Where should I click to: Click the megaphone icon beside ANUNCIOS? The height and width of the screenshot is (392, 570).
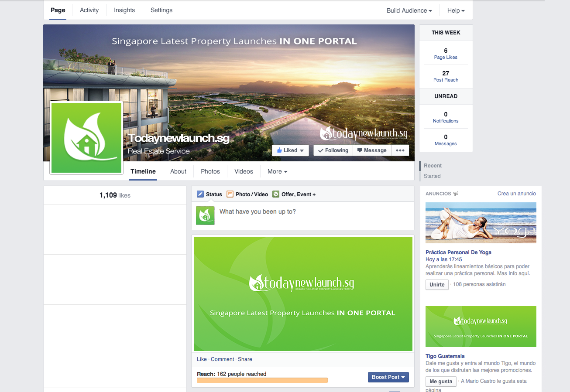[x=456, y=194]
